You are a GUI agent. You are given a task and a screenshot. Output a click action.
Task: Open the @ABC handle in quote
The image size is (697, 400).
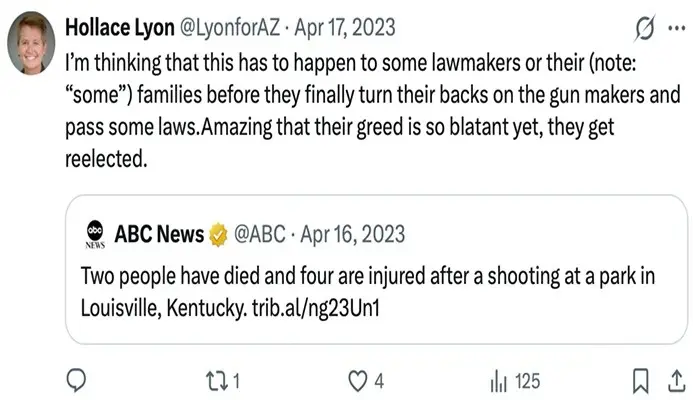(260, 234)
